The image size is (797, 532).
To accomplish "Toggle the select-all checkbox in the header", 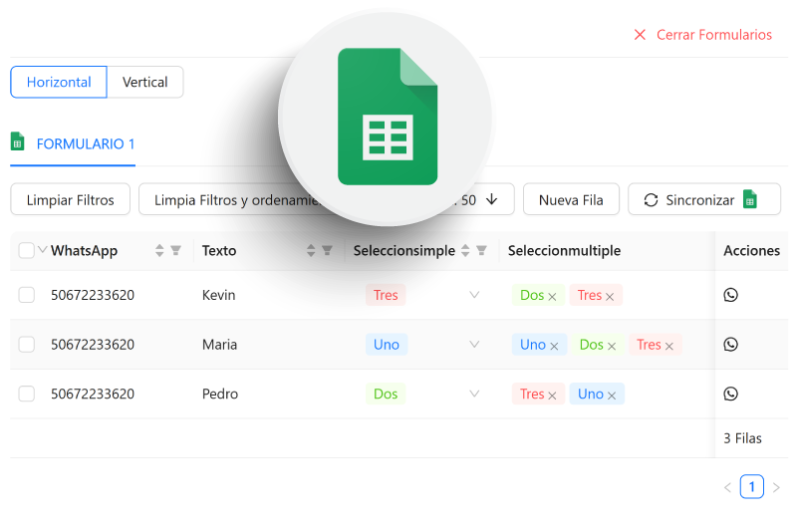I will click(x=27, y=250).
